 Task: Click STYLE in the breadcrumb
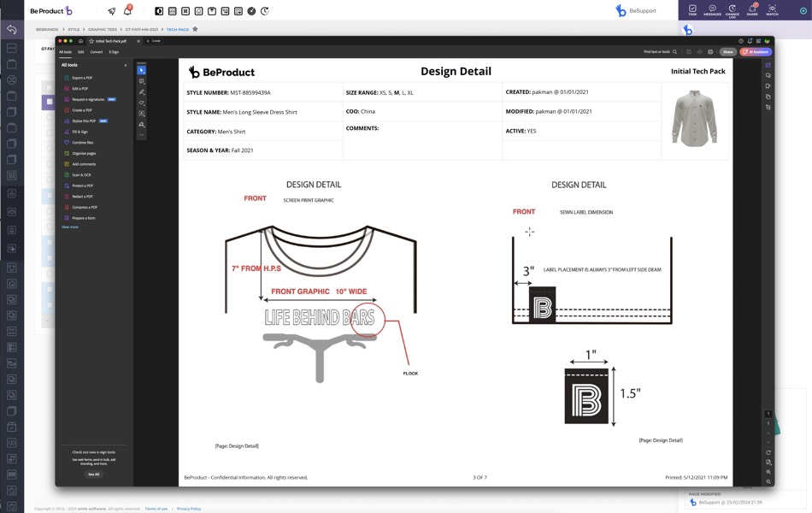coord(74,30)
